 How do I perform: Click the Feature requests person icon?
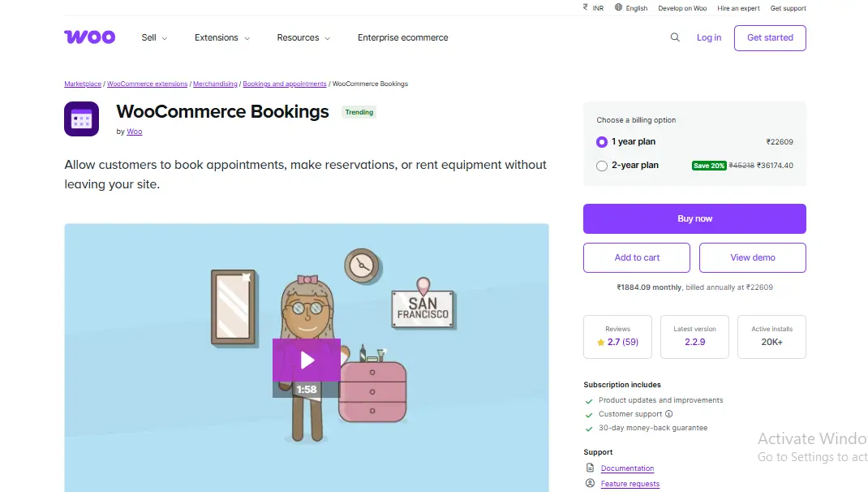point(590,483)
